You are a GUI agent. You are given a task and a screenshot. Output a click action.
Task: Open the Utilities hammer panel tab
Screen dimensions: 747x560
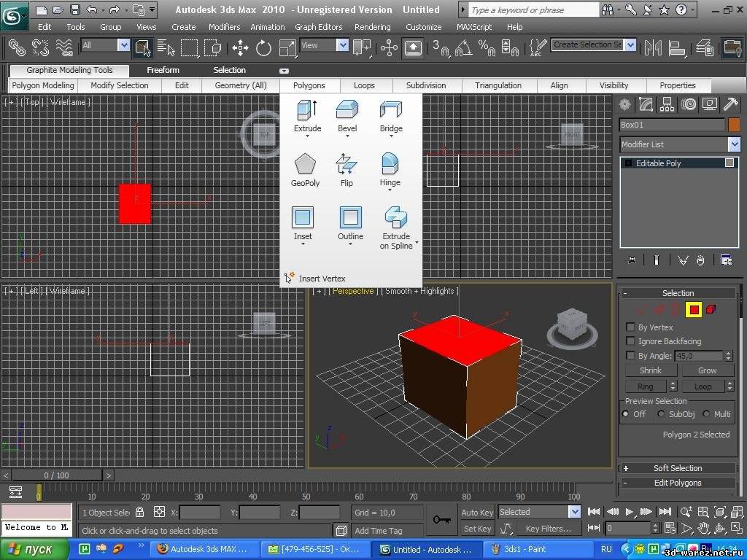730,104
